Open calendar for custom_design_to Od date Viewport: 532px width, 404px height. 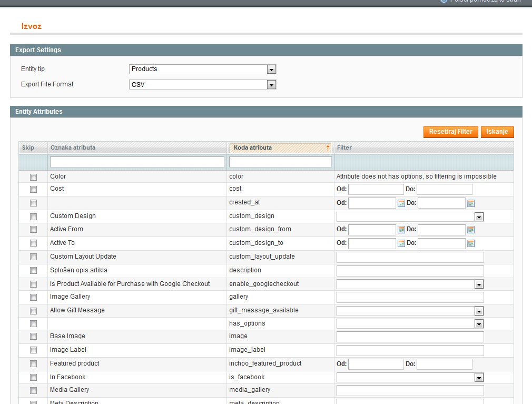tap(401, 243)
